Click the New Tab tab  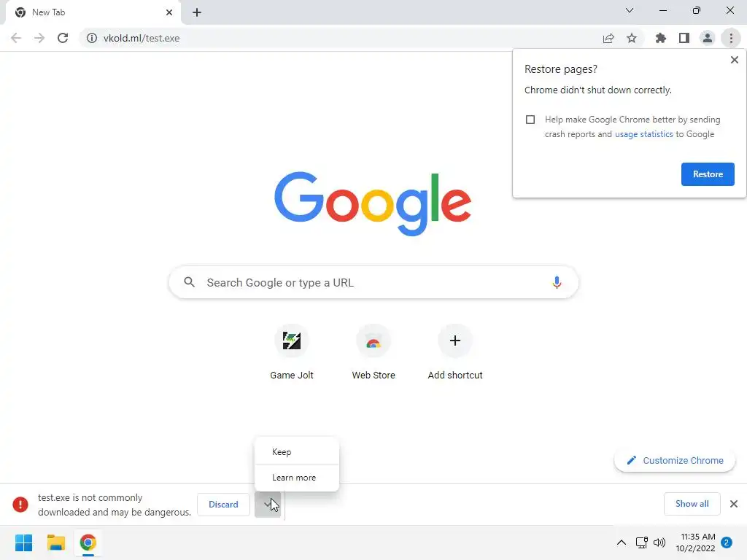93,12
